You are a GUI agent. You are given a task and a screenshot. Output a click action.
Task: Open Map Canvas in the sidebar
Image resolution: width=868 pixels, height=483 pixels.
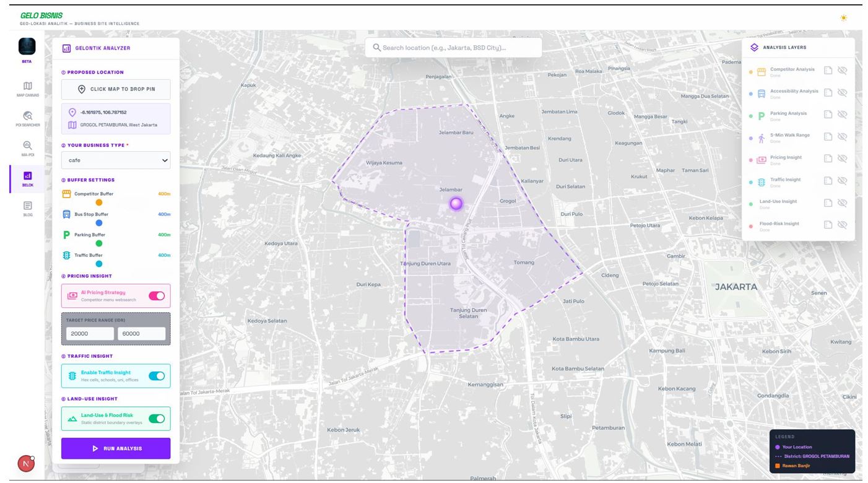click(x=27, y=89)
